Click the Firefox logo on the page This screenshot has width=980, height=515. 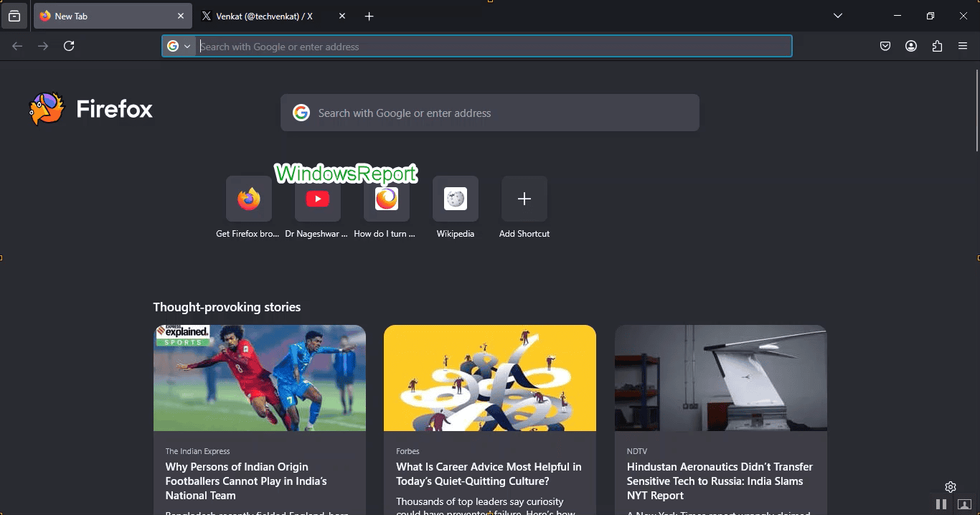[91, 109]
